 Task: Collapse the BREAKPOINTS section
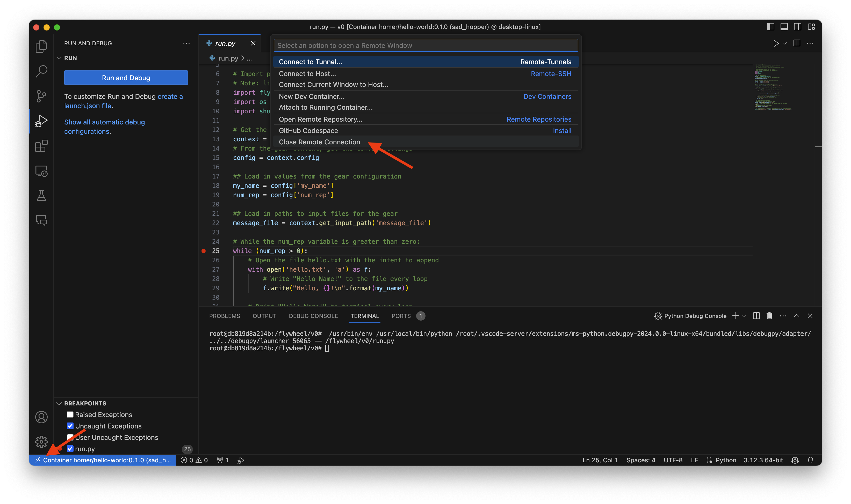point(59,403)
